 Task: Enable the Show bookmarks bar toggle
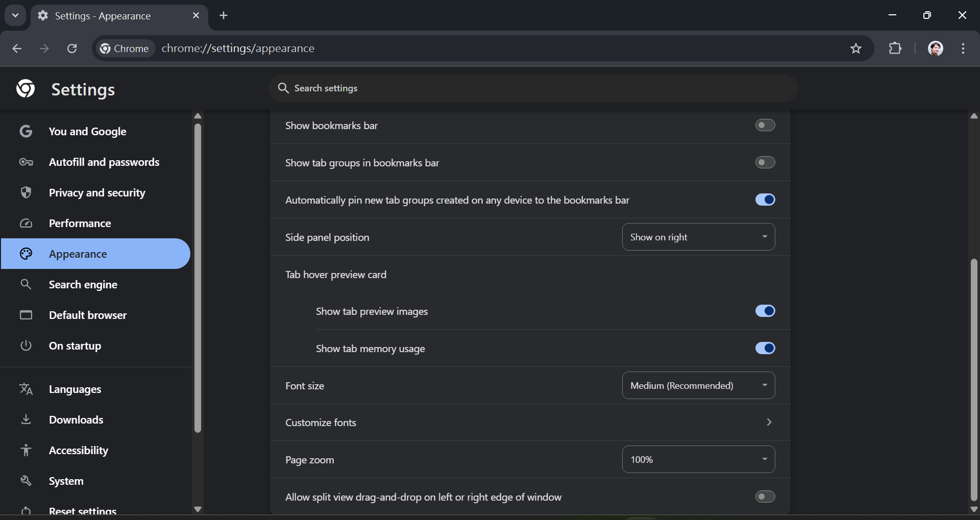coord(765,125)
